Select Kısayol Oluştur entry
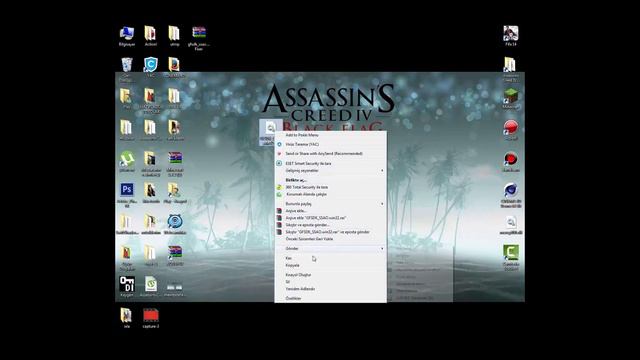640x360 pixels. tap(330, 275)
